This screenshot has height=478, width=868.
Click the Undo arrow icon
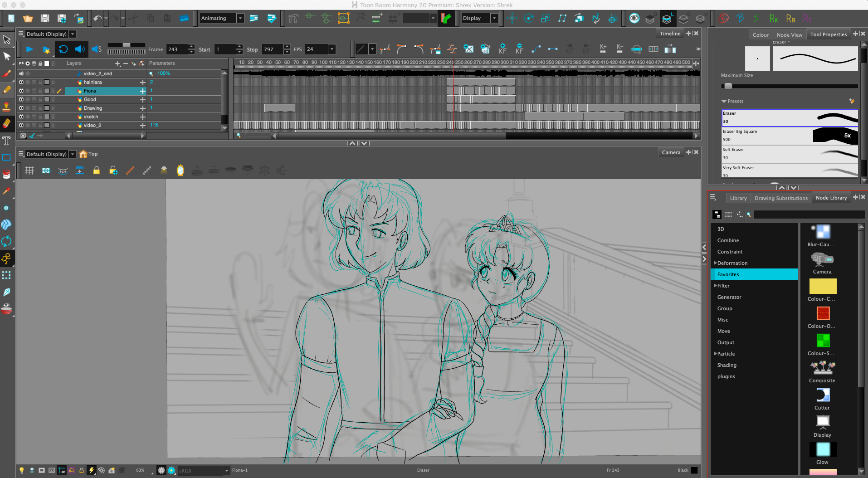97,18
